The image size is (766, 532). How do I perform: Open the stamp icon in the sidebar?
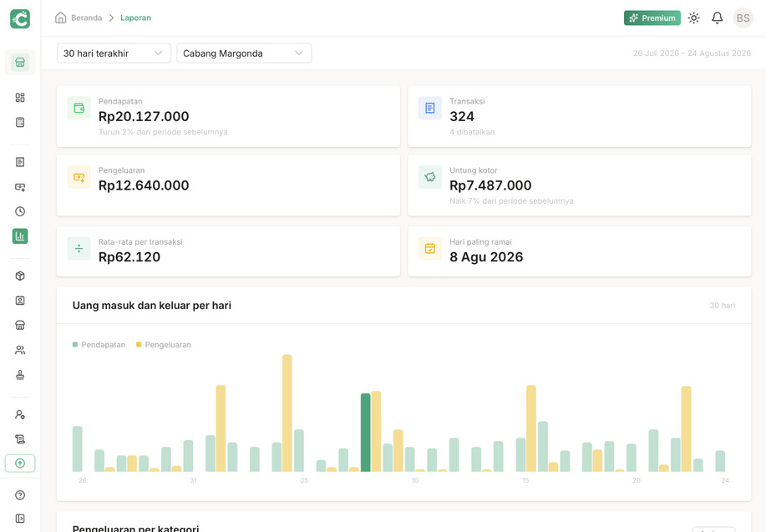click(x=20, y=375)
